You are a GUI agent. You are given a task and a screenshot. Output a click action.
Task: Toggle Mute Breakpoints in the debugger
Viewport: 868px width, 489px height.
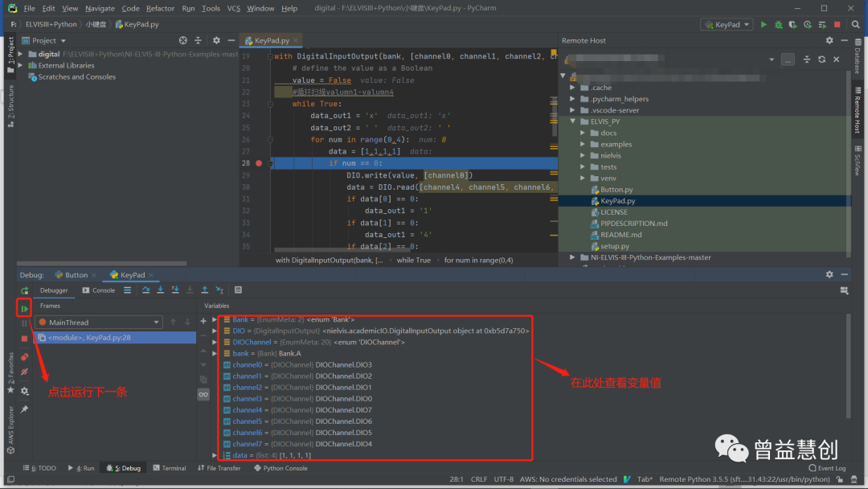pos(24,372)
